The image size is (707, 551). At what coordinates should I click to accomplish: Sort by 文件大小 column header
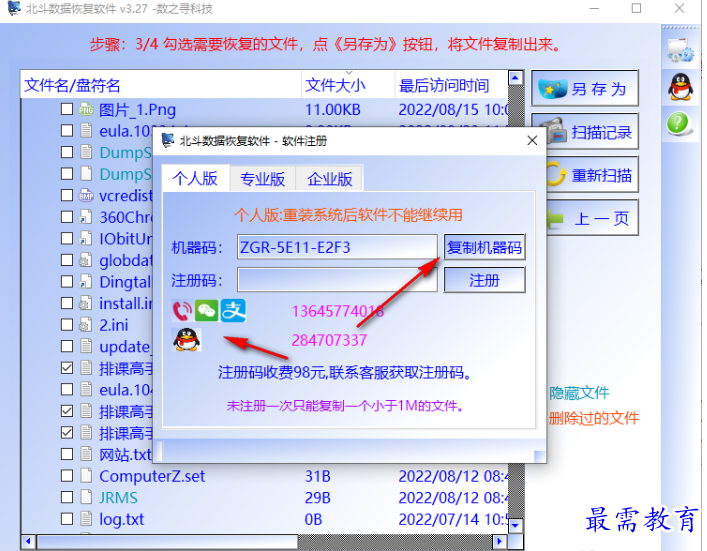[348, 85]
